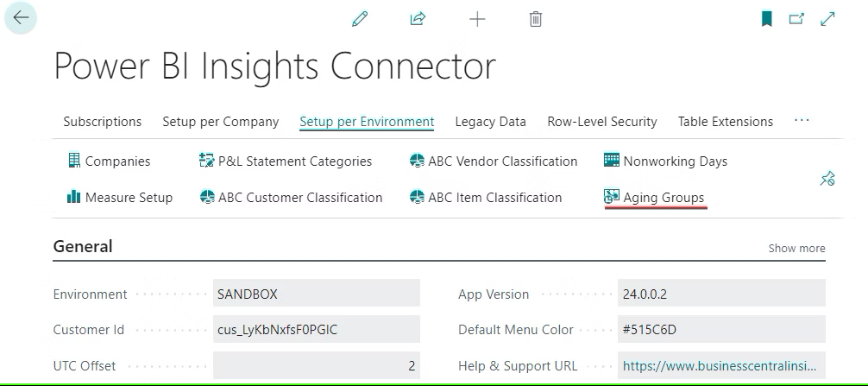868x386 pixels.
Task: Click the Nonworking Days calendar icon
Action: point(612,161)
